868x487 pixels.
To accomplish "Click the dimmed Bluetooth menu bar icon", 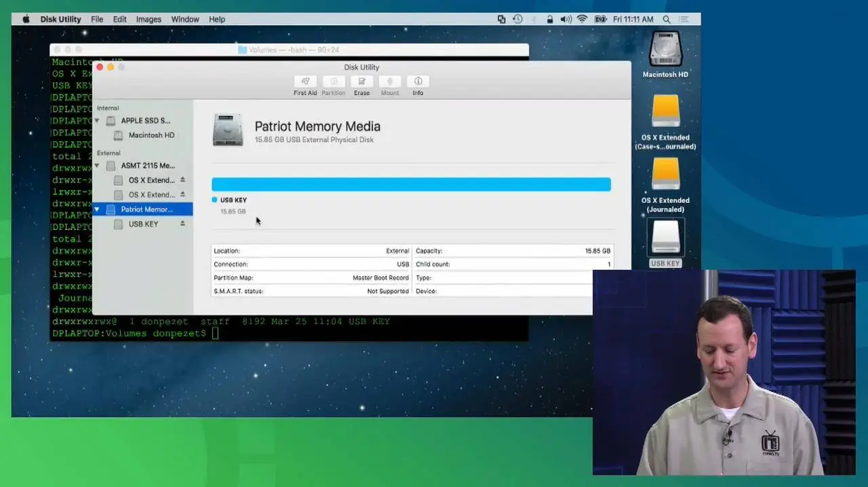I will point(534,19).
